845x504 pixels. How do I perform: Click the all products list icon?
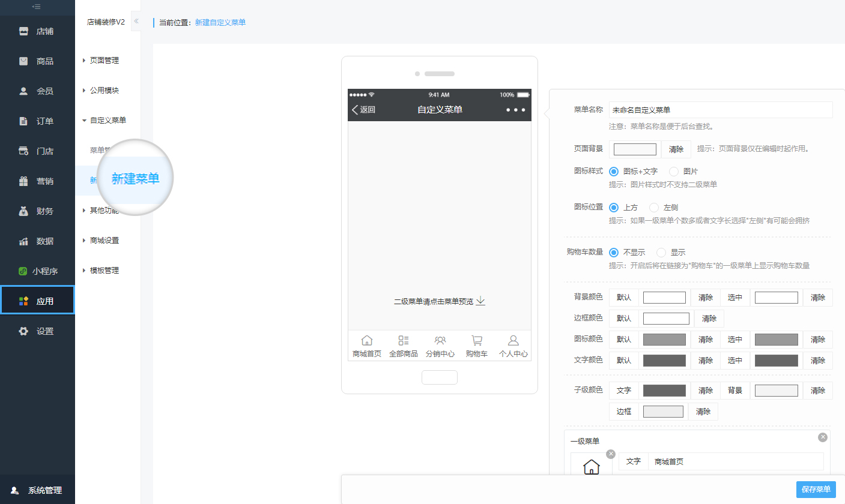(x=404, y=340)
